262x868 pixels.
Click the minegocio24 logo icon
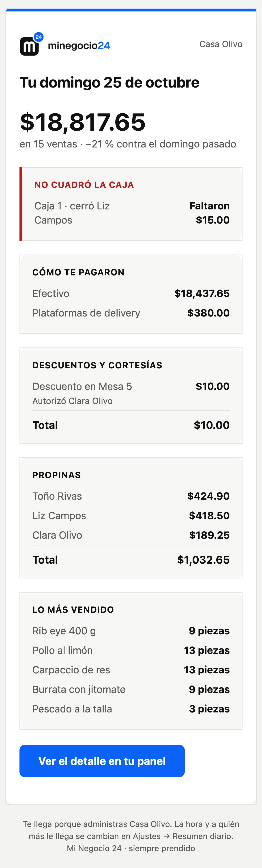tap(30, 46)
